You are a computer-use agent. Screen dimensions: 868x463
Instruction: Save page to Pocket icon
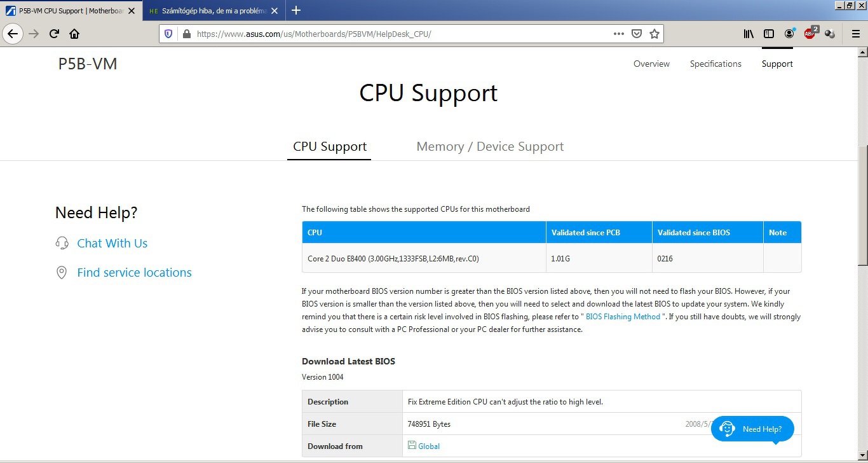pos(637,34)
